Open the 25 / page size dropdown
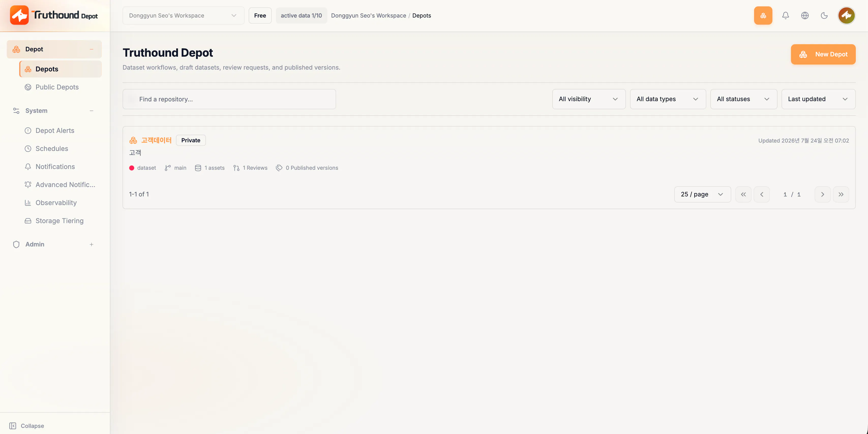 702,194
